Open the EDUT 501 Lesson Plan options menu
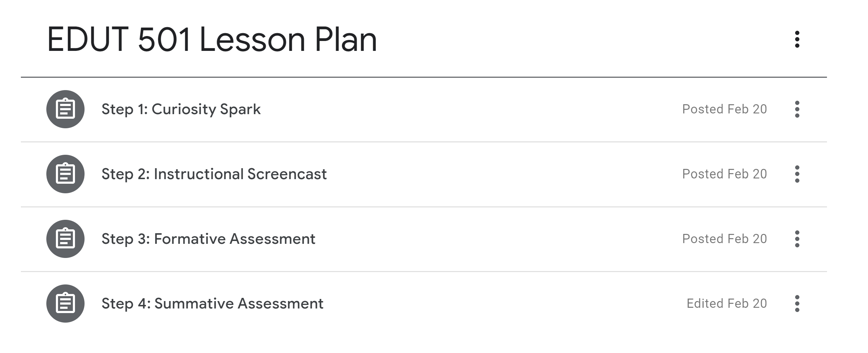Viewport: 868px width, 353px height. coord(797,39)
